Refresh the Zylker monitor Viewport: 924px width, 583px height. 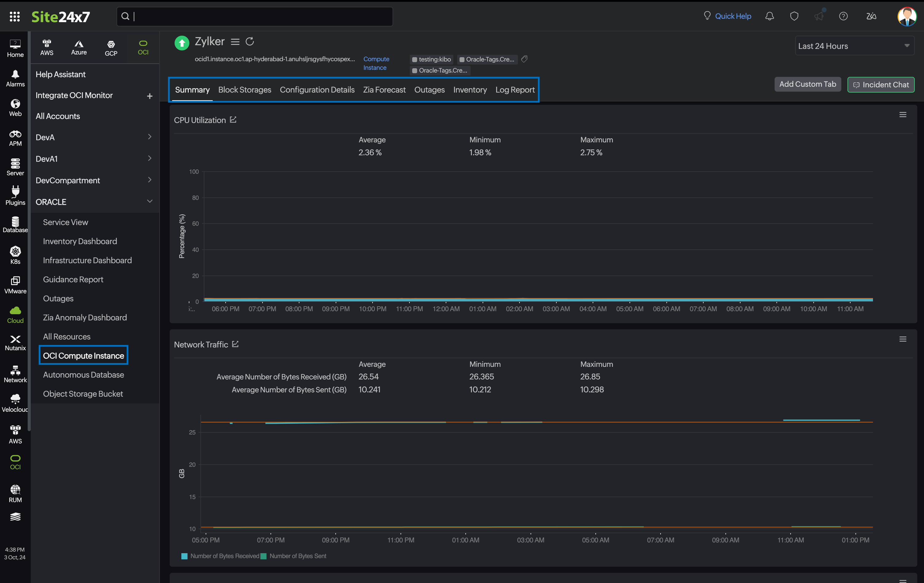[x=250, y=42]
